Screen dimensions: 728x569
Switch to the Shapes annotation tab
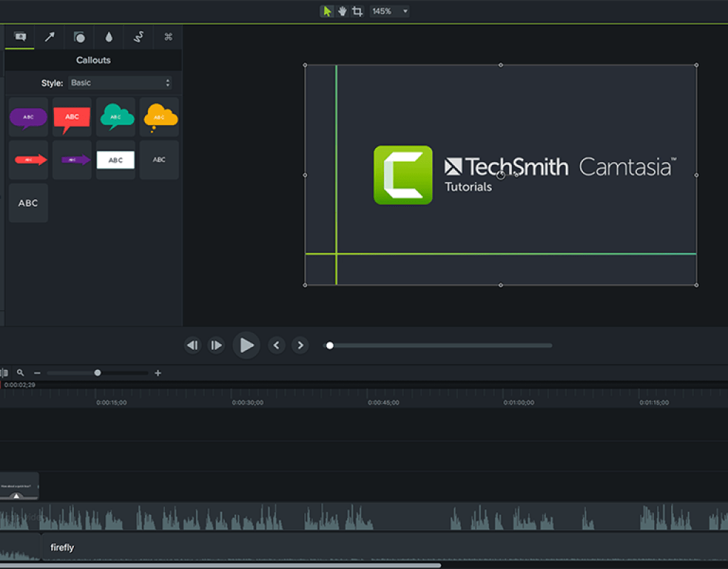pos(80,37)
